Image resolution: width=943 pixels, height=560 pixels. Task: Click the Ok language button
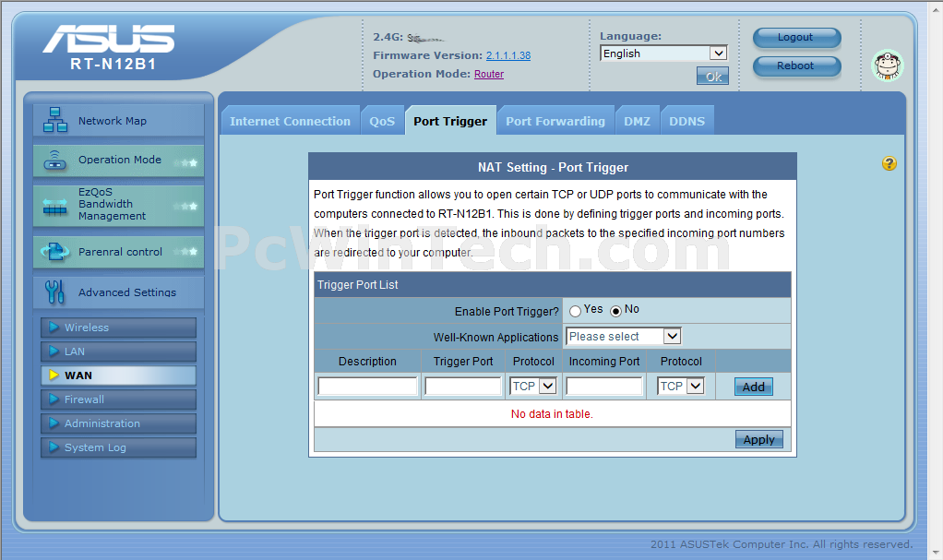[712, 77]
